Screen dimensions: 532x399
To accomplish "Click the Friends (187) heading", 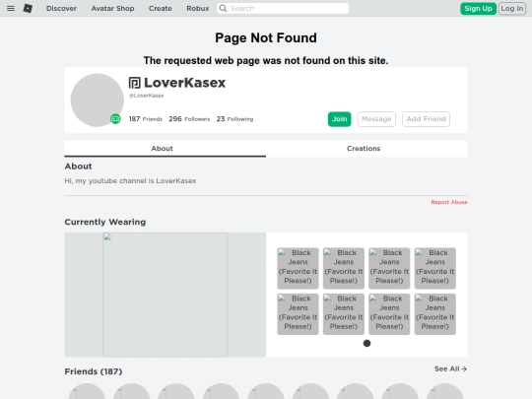I will point(94,371).
